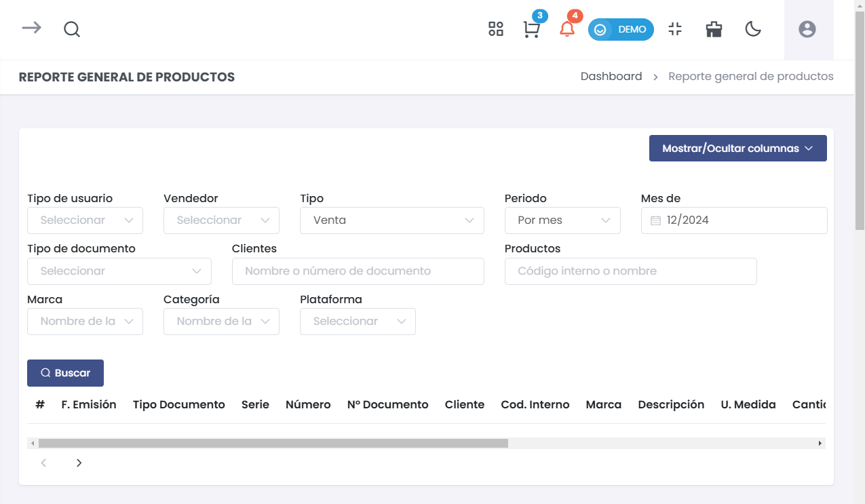Open the notifications bell
The height and width of the screenshot is (504, 865).
567,29
